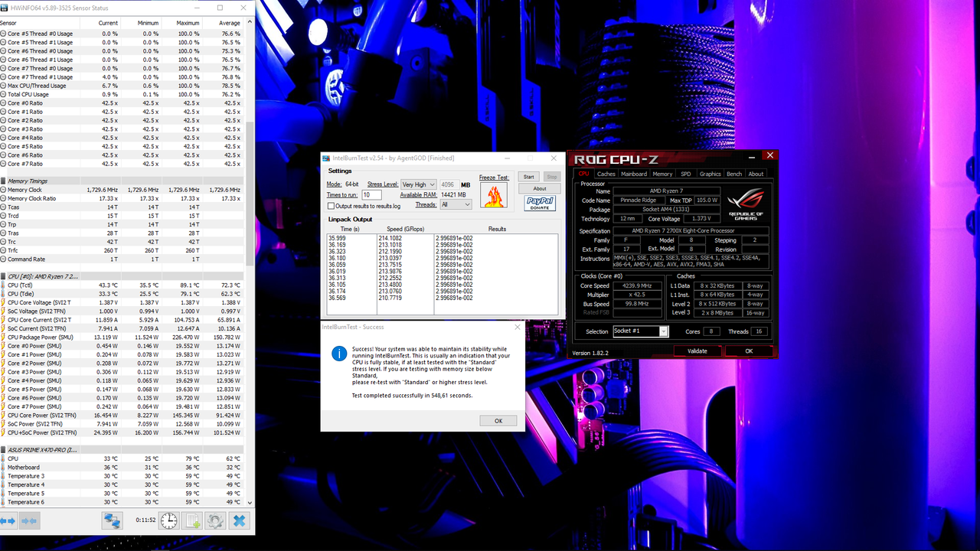Select the Command Rate row
Viewport: 980px width, 551px height.
click(122, 259)
